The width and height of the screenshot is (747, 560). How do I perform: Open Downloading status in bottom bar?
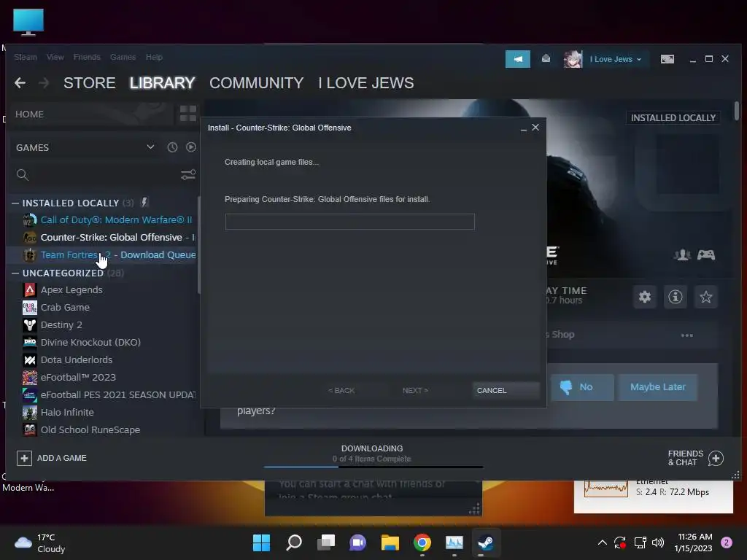tap(372, 454)
